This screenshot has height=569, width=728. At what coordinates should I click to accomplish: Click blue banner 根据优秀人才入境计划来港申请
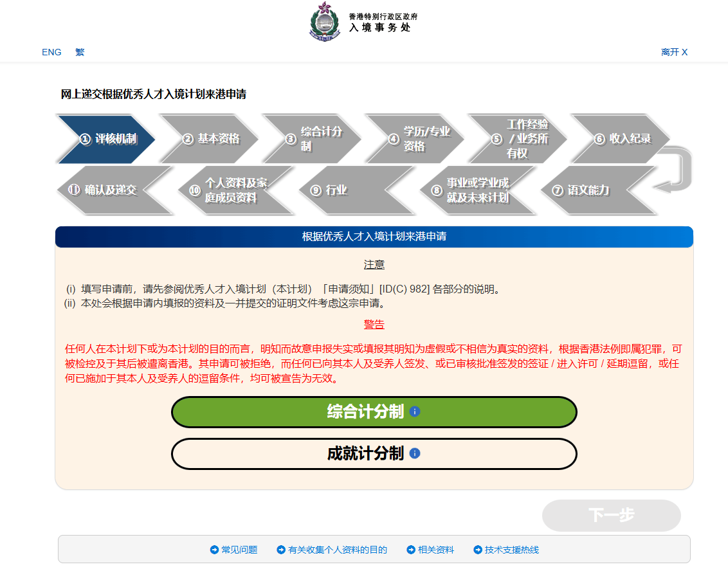[x=374, y=237]
